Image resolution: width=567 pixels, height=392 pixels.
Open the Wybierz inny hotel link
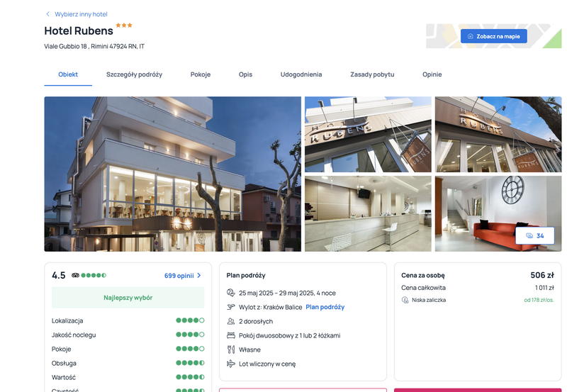(x=81, y=14)
